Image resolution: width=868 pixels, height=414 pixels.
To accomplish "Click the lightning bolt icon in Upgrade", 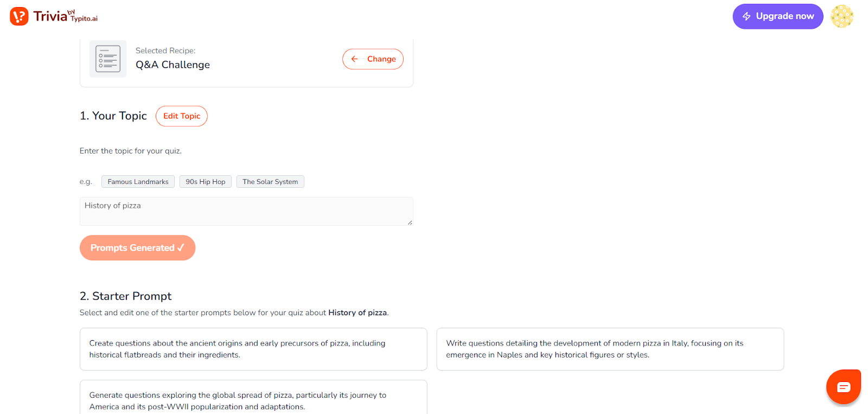I will coord(746,16).
